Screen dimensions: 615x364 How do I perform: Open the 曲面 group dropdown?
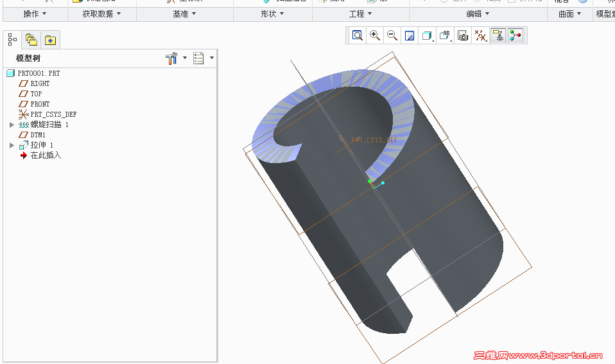coord(569,14)
